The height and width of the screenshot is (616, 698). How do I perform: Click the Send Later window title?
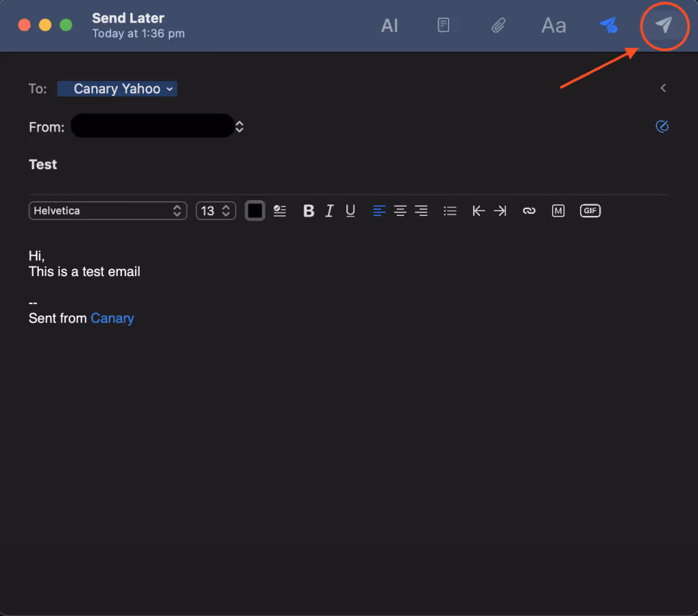pyautogui.click(x=128, y=18)
